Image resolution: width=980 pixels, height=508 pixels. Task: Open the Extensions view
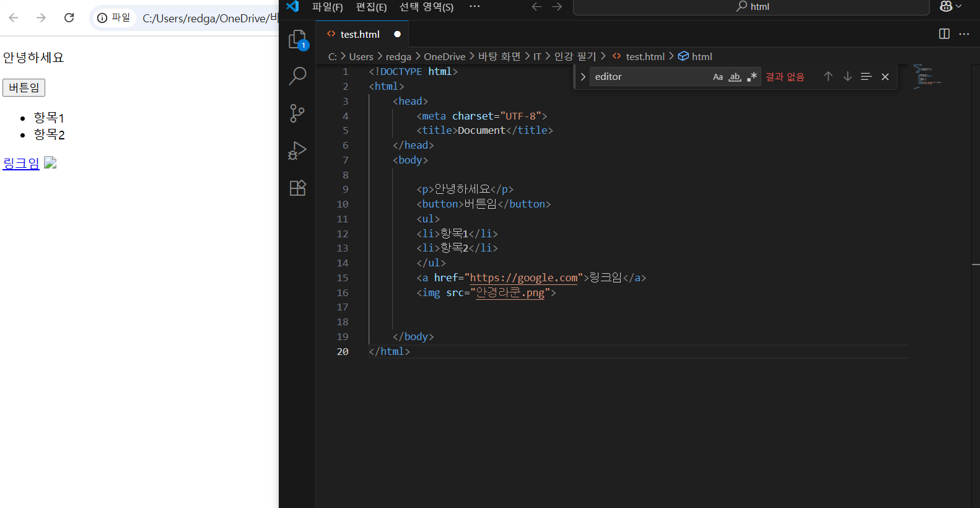297,188
